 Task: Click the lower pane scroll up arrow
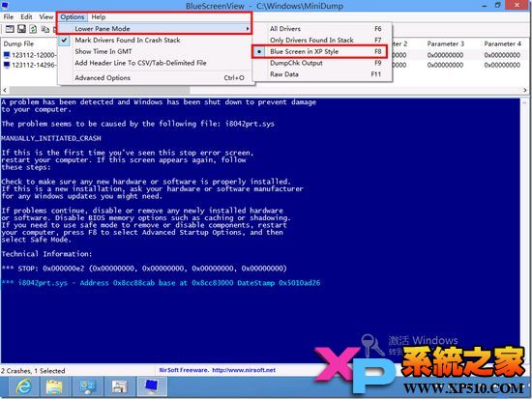tap(524, 102)
